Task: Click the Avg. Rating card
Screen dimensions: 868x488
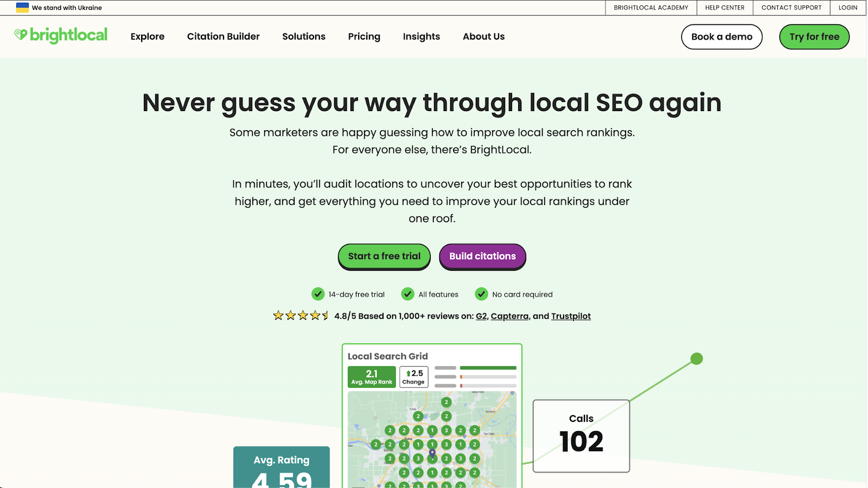Action: 282,467
